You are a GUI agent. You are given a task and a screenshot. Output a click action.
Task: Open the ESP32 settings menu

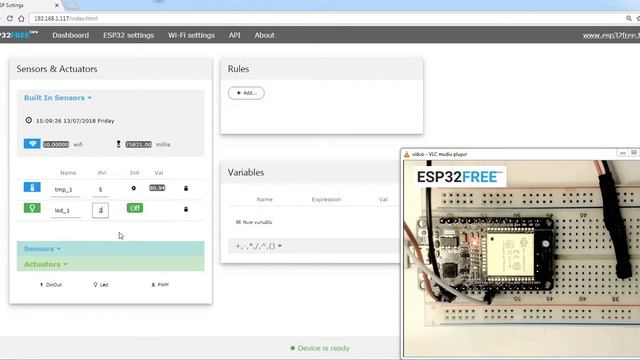129,35
